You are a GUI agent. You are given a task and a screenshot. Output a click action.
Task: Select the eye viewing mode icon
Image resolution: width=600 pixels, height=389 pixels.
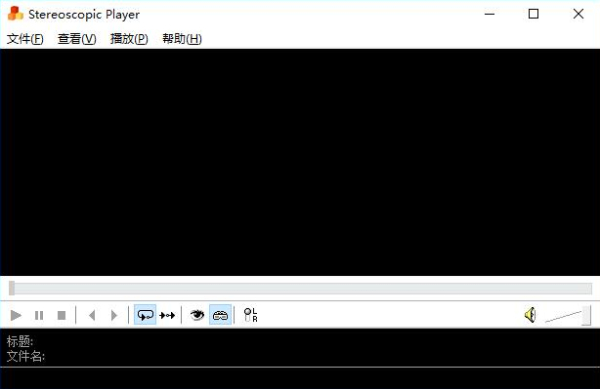pyautogui.click(x=197, y=315)
